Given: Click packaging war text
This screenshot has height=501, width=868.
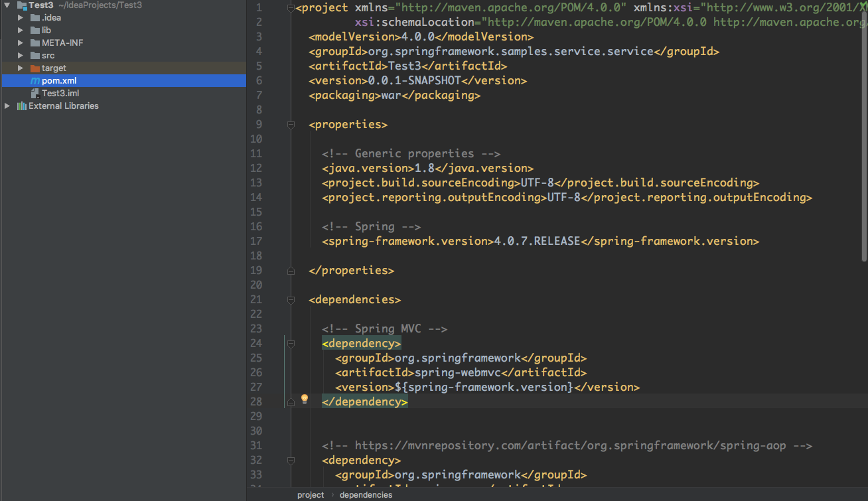Looking at the screenshot, I should (394, 95).
